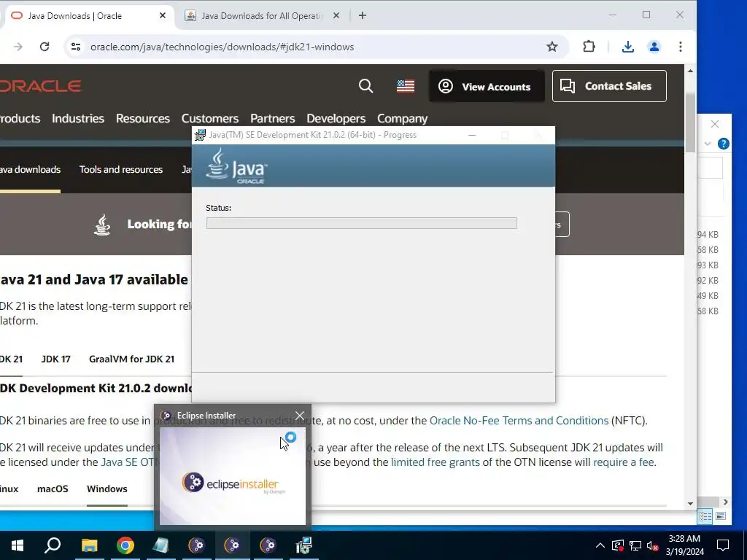
Task: Open the Chrome profile avatar
Action: pyautogui.click(x=654, y=47)
